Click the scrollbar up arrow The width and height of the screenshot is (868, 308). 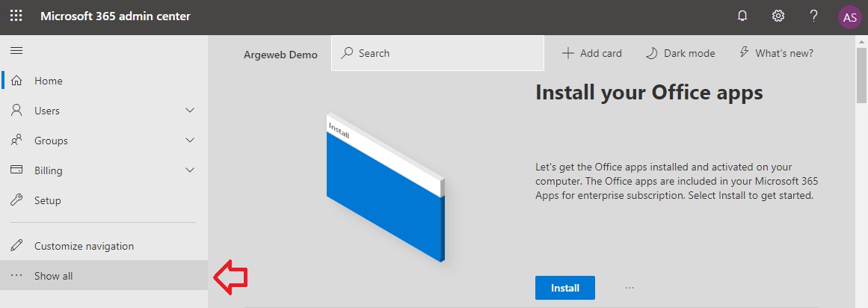click(x=862, y=40)
